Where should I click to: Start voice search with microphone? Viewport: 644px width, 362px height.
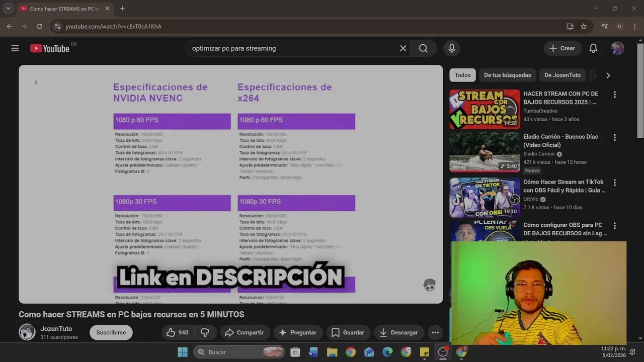(452, 48)
